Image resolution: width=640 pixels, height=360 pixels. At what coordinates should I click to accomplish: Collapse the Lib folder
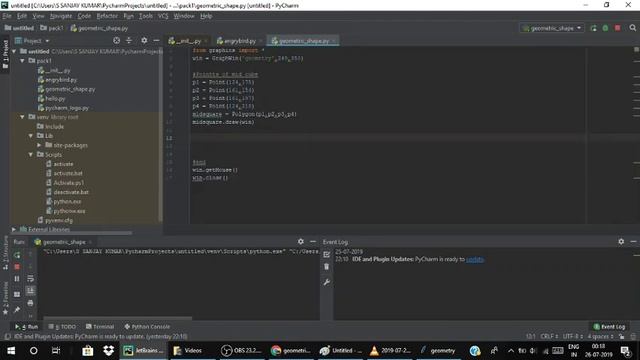(x=31, y=136)
